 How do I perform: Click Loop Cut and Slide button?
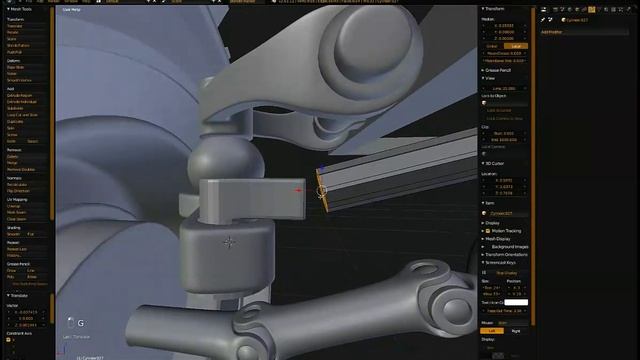pyautogui.click(x=27, y=115)
